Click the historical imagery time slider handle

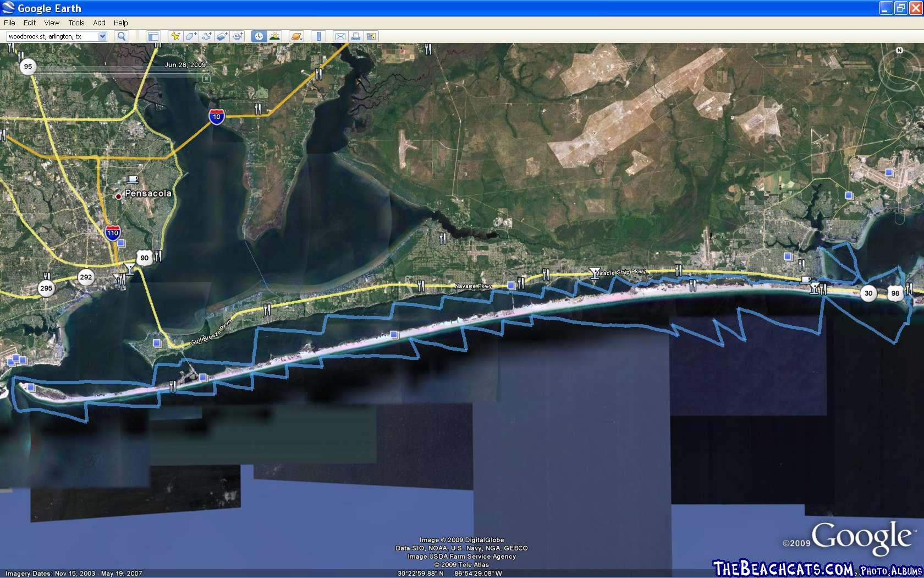206,79
